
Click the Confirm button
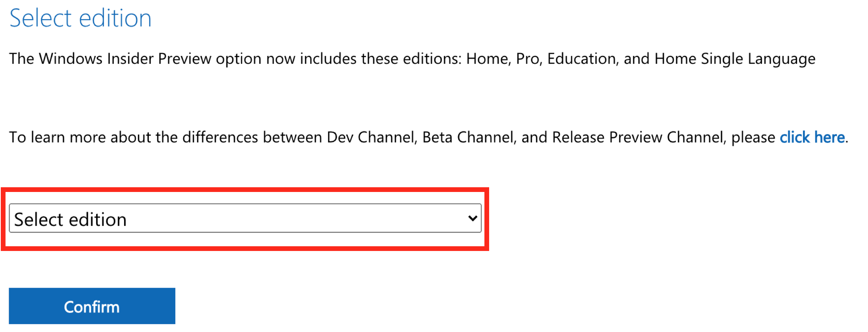pyautogui.click(x=92, y=306)
